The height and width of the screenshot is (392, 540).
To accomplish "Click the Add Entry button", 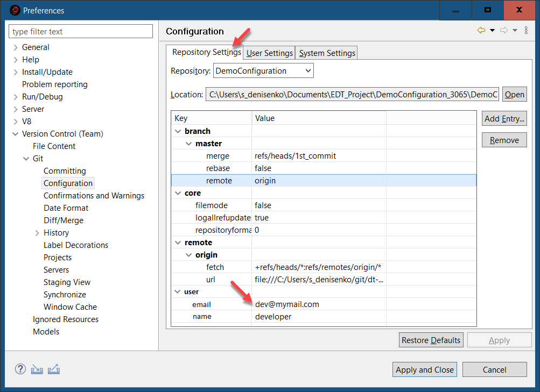I will pos(504,119).
